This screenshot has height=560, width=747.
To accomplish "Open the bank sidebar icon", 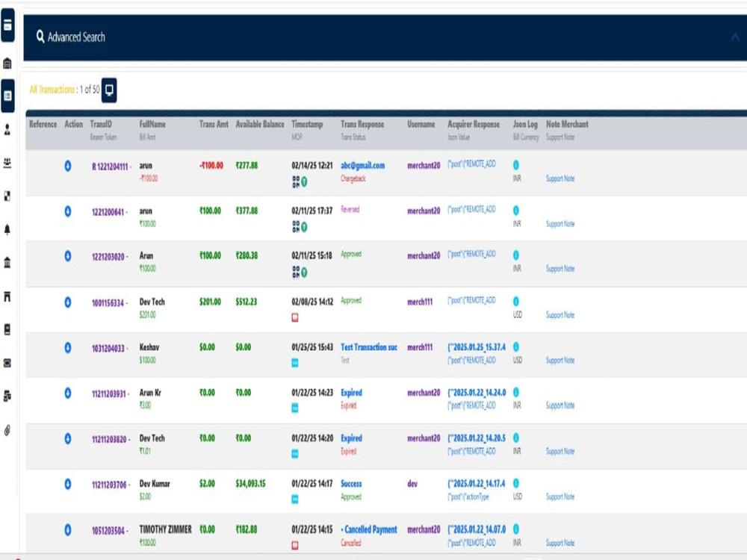I will tap(7, 263).
